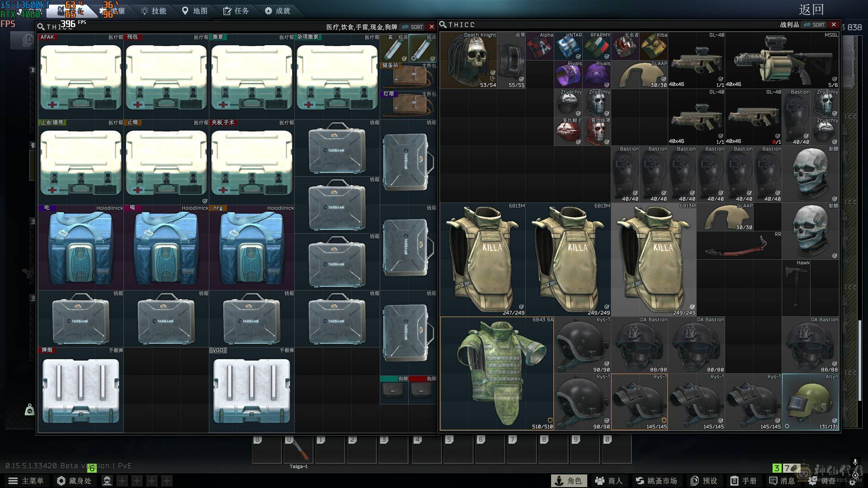The image size is (868, 488).
Task: Switch to the 技能 tab
Action: 153,10
